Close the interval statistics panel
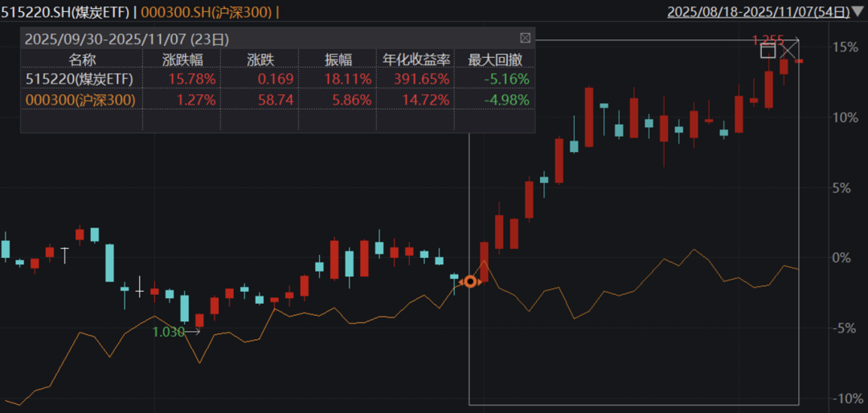This screenshot has height=413, width=868. (x=526, y=39)
